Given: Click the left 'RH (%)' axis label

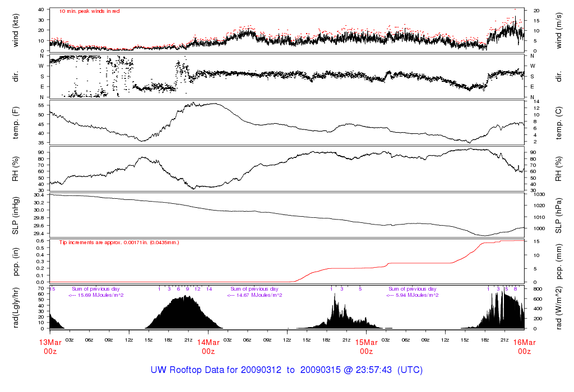Looking at the screenshot, I should point(15,169).
